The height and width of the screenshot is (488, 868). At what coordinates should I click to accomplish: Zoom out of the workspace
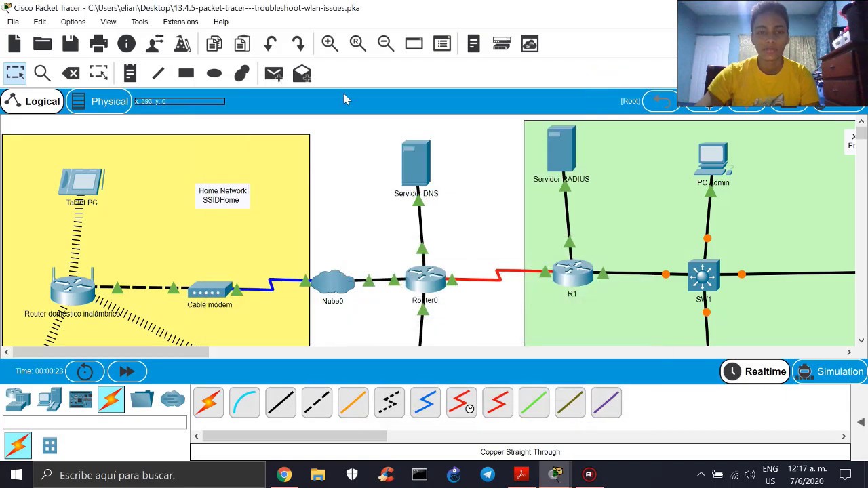click(386, 44)
